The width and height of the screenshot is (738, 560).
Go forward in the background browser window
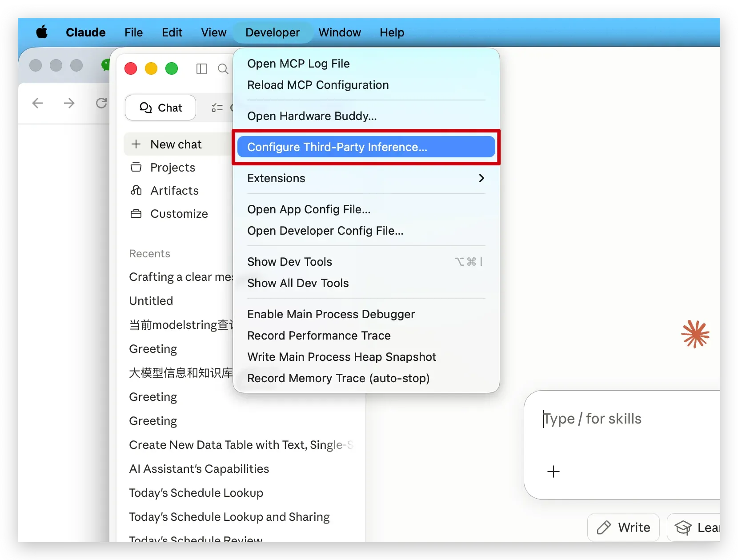pos(69,103)
